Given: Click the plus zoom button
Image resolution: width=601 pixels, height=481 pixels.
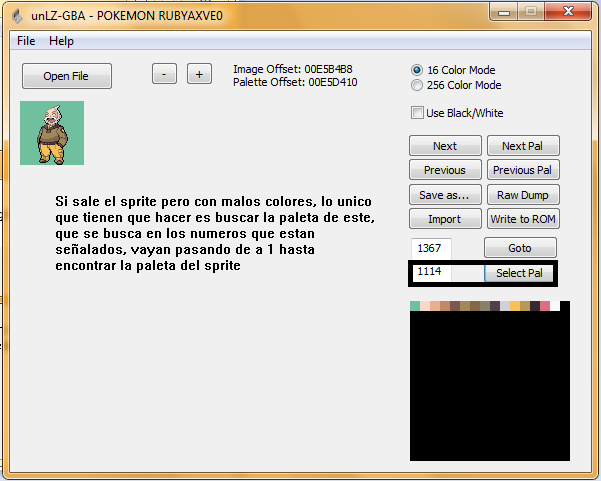Looking at the screenshot, I should tap(199, 74).
